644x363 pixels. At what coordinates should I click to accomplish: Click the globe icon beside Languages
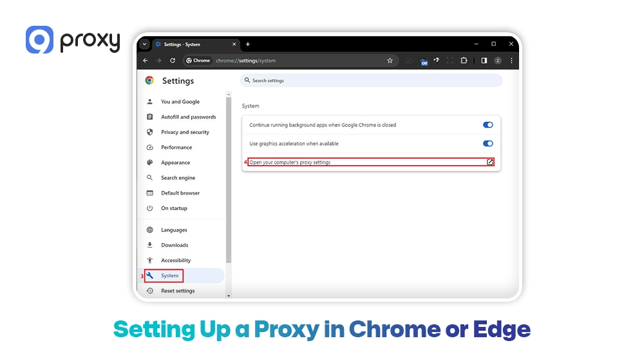pyautogui.click(x=150, y=230)
